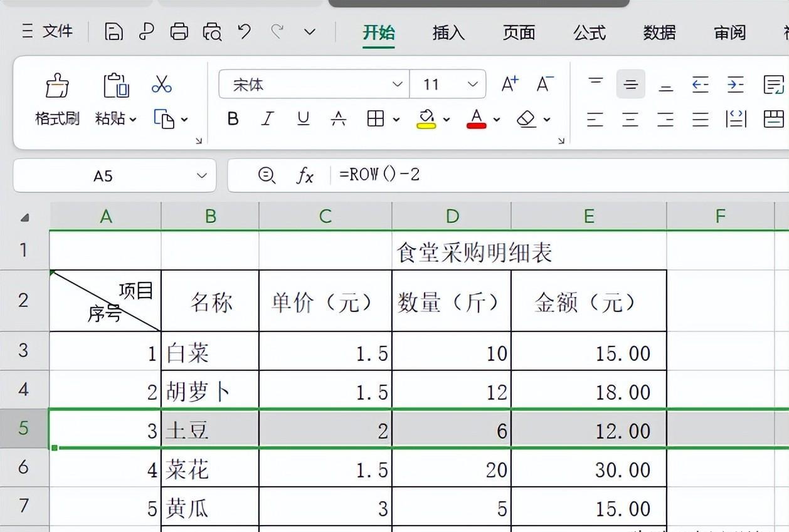Open font settings dialog launcher

tap(561, 141)
